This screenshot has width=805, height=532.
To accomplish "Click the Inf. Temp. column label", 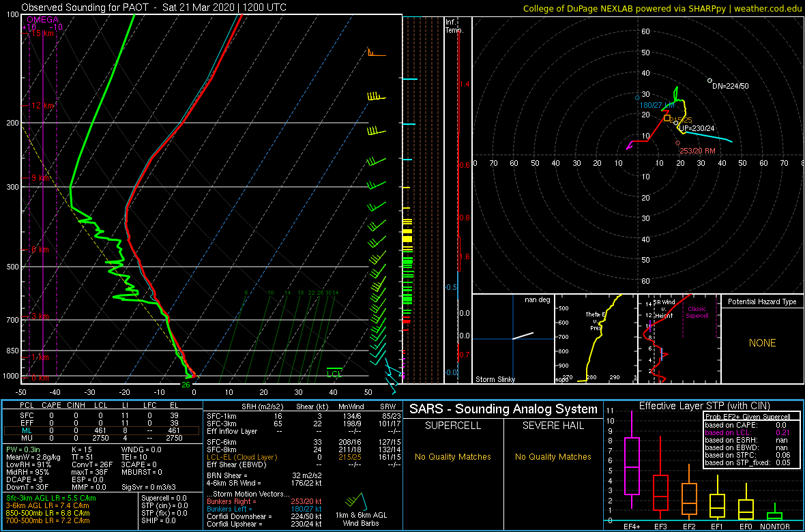I will click(x=454, y=26).
